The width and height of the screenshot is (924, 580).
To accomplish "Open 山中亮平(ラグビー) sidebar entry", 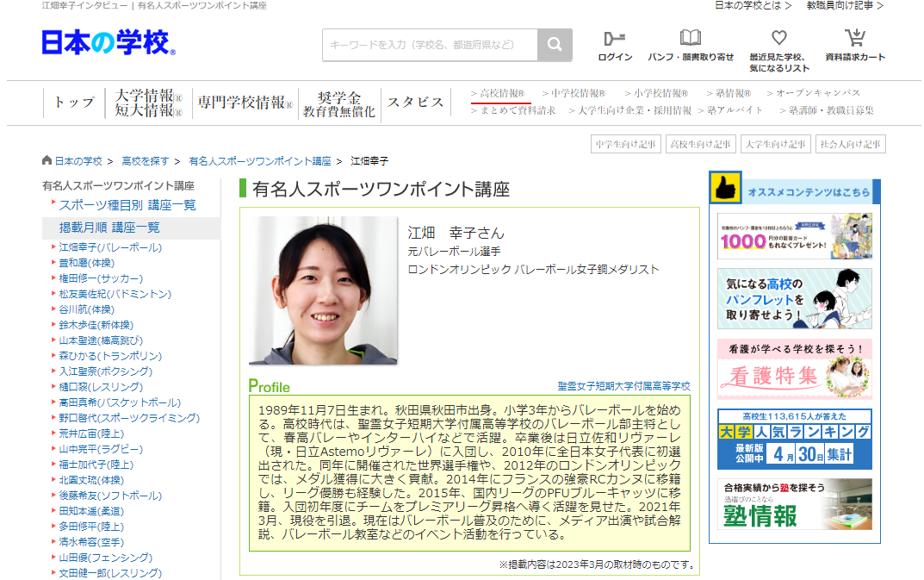I will pos(101,449).
